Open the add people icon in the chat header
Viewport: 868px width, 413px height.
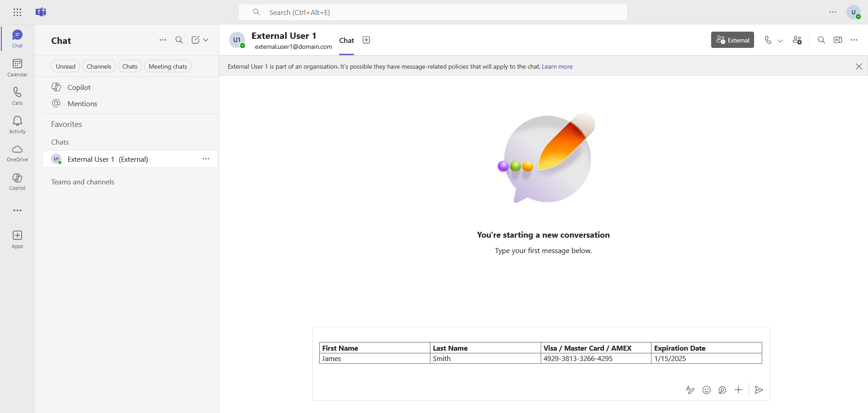pos(797,40)
